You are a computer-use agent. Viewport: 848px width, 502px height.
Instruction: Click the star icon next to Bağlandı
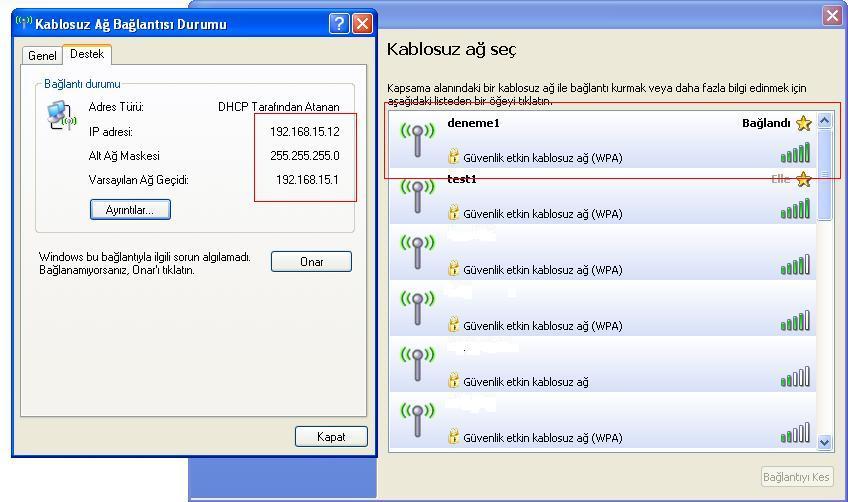pos(803,124)
